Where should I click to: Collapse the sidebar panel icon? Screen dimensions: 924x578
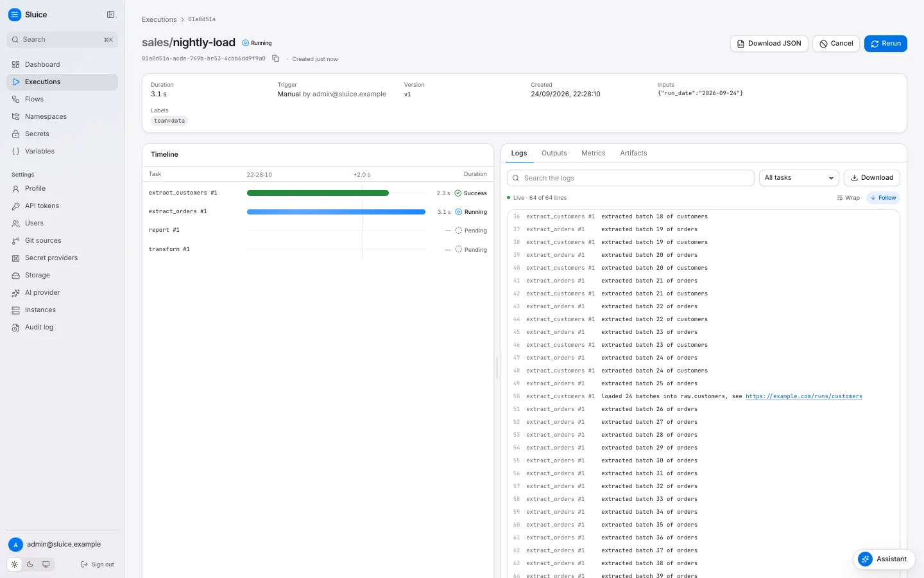(x=110, y=15)
